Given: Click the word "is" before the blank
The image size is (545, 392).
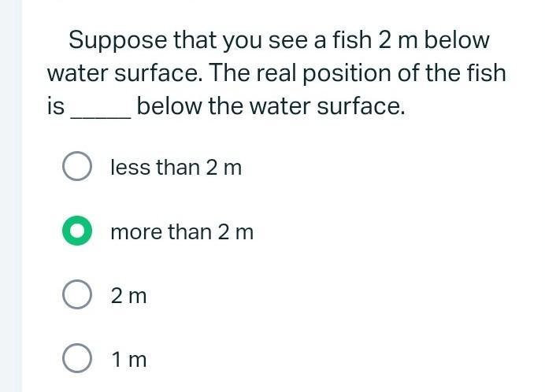Looking at the screenshot, I should pyautogui.click(x=55, y=107).
